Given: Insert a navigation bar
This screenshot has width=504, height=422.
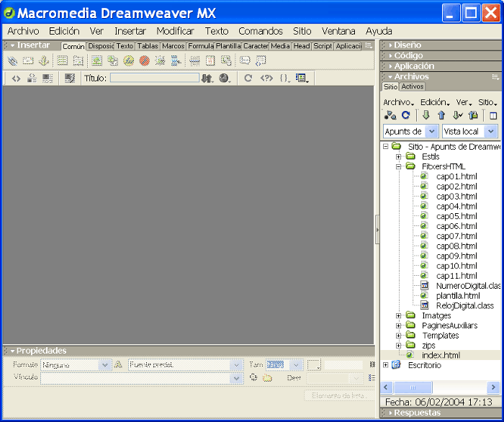Looking at the screenshot, I should pyautogui.click(x=176, y=60).
